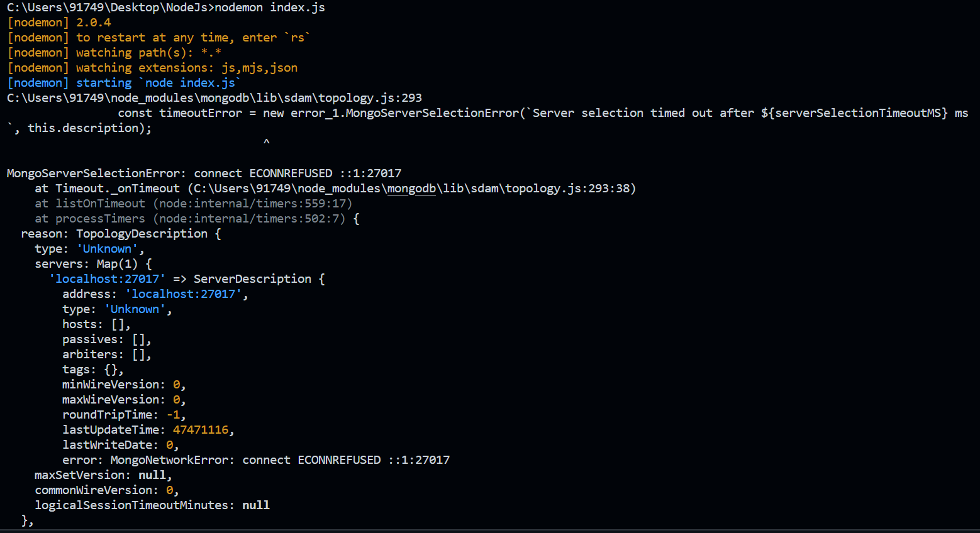
Task: Click the roundTripTime value -1
Action: pos(174,415)
